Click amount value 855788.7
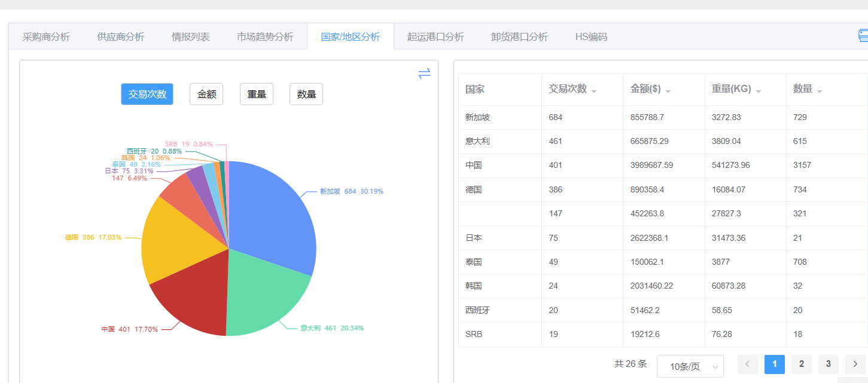This screenshot has width=868, height=383. (647, 118)
